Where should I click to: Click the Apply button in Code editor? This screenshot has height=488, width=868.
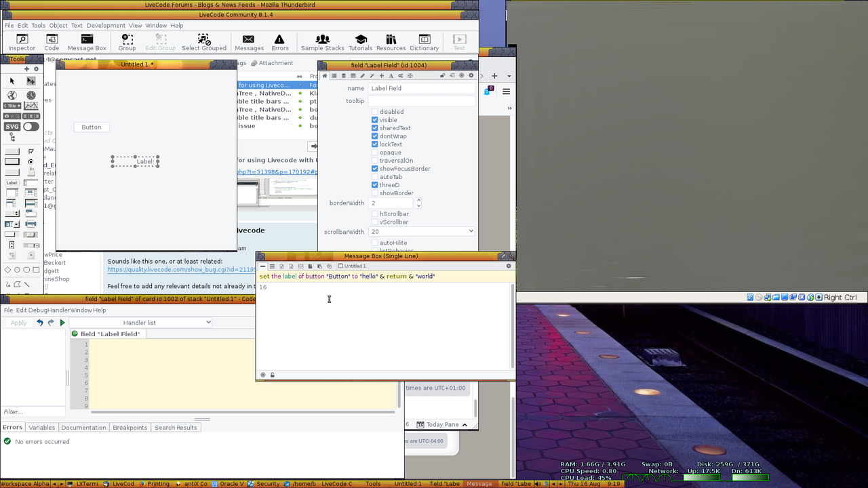click(18, 323)
